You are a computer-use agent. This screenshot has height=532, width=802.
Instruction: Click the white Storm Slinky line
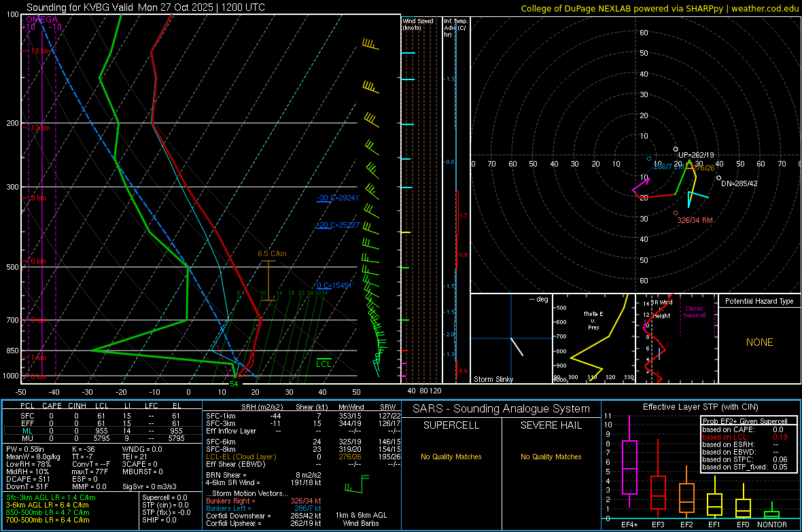517,347
